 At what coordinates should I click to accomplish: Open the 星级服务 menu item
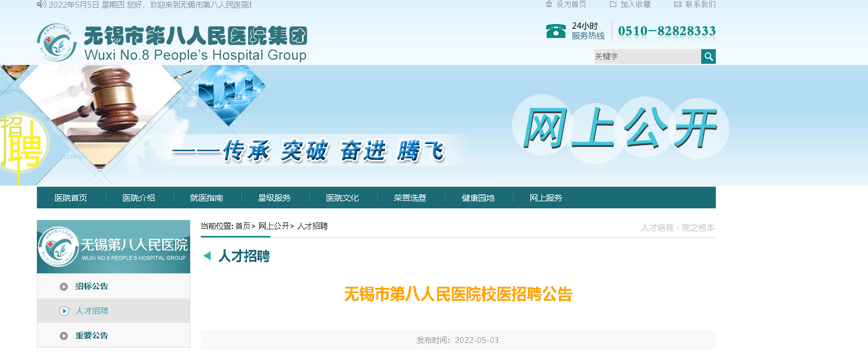(275, 198)
